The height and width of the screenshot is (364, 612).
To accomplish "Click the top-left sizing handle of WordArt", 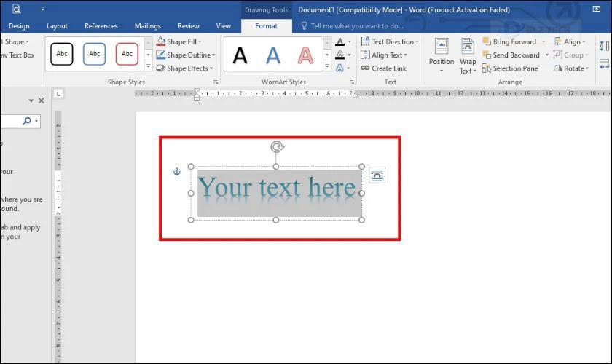I will [x=191, y=167].
